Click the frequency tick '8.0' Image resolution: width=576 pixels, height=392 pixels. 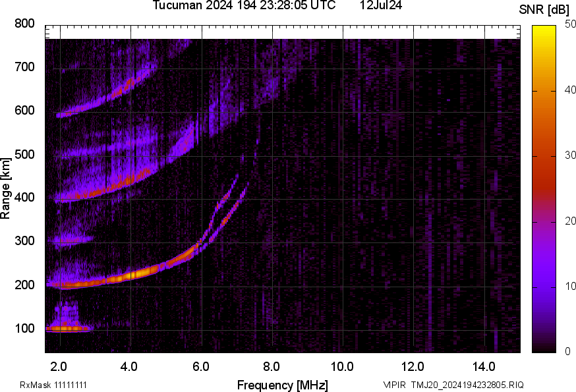272,367
